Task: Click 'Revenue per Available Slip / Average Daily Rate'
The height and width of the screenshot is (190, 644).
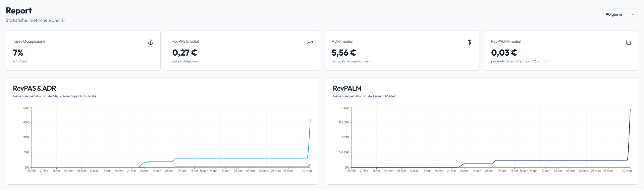Action: (x=55, y=96)
